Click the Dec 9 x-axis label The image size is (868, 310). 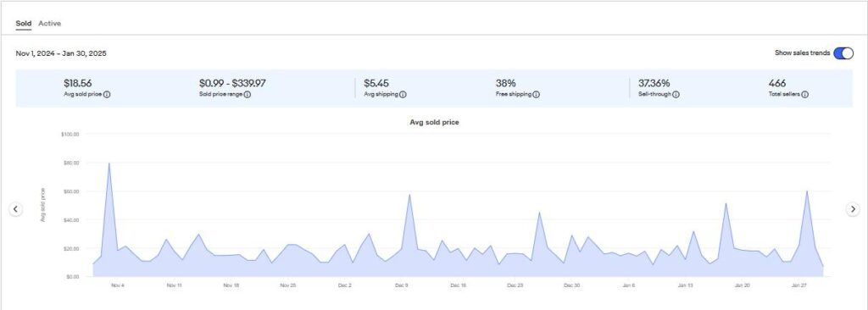(402, 285)
